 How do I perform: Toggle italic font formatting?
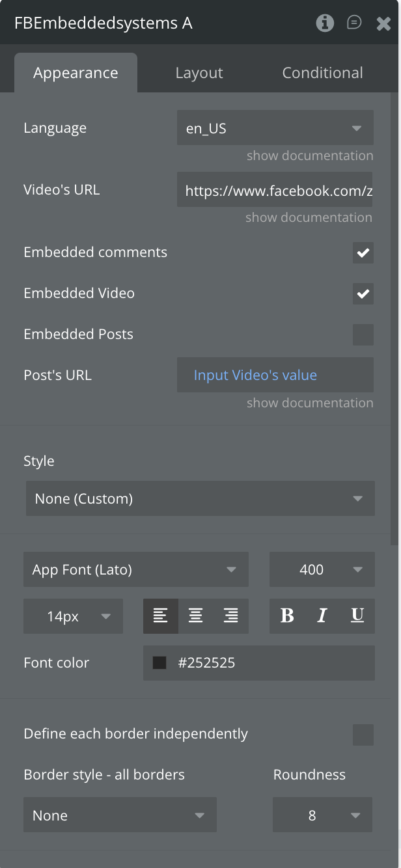click(322, 616)
